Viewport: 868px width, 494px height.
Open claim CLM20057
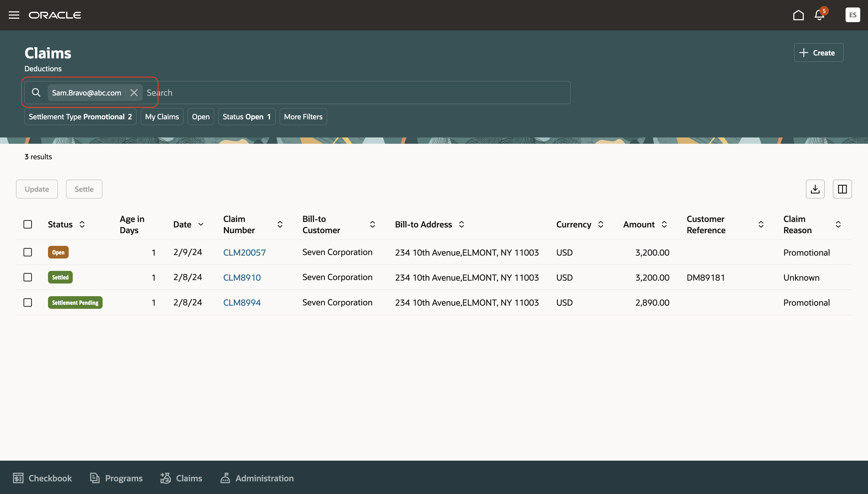(x=244, y=252)
